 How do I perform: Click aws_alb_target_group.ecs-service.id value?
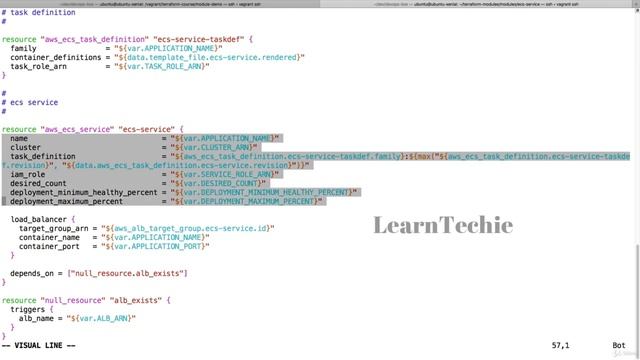(x=188, y=228)
